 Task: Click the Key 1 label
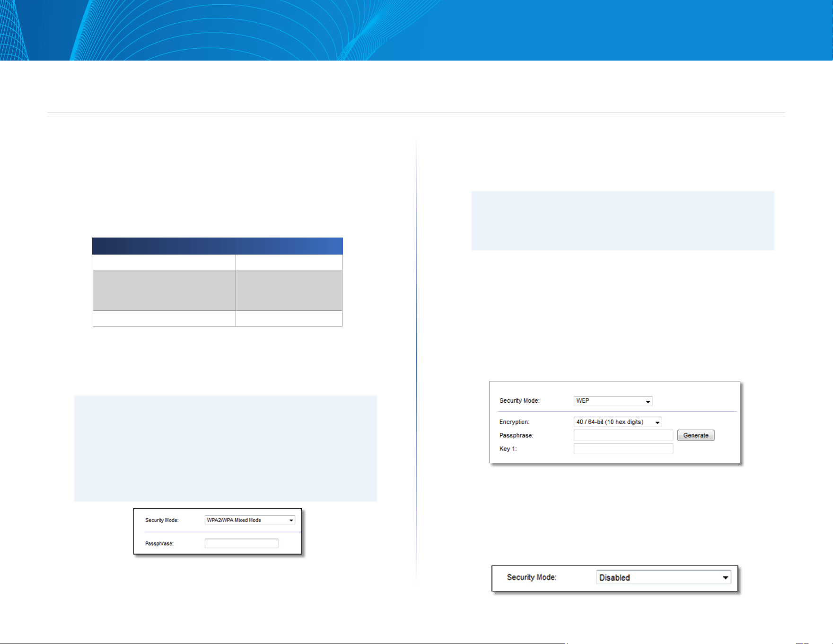point(508,449)
